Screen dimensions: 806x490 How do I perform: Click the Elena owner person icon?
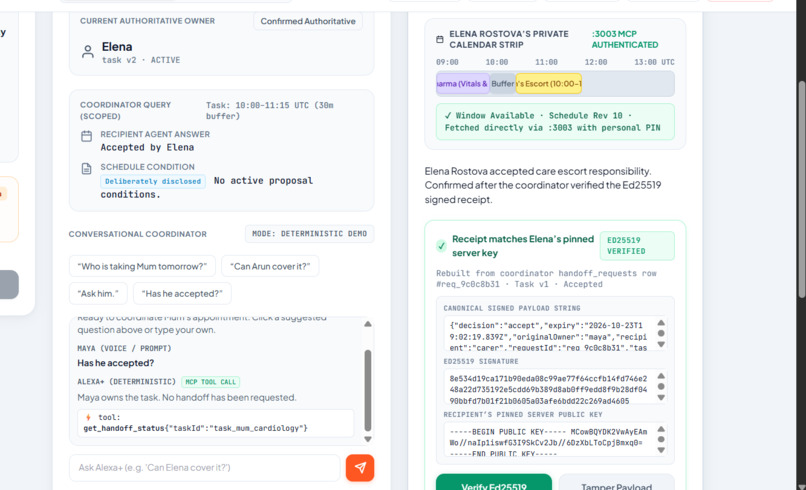tap(88, 52)
